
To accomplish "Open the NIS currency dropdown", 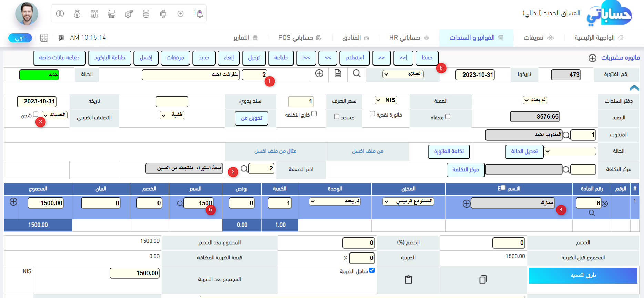I will tap(386, 100).
